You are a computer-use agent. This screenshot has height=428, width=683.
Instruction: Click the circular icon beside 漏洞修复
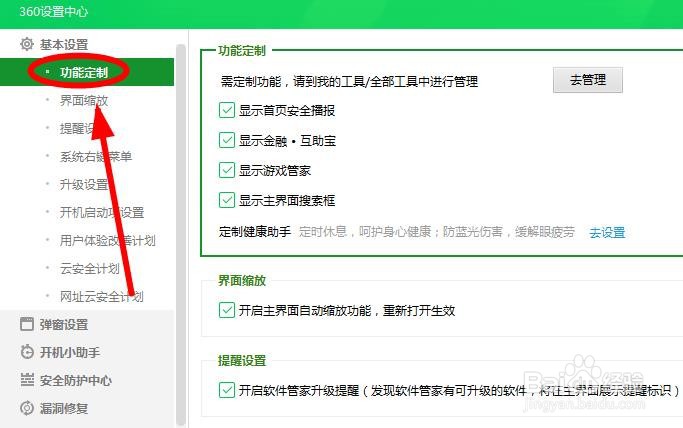click(27, 408)
